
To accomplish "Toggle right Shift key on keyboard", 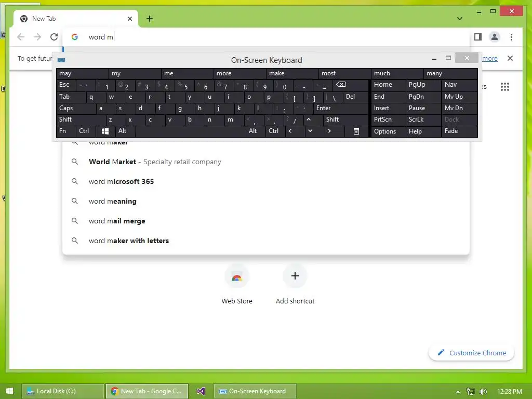I will pos(345,119).
